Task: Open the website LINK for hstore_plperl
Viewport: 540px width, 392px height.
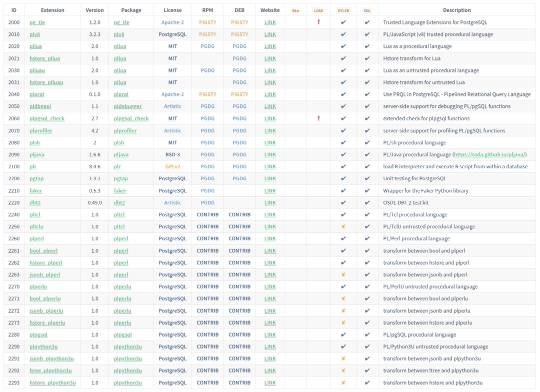Action: click(x=270, y=263)
